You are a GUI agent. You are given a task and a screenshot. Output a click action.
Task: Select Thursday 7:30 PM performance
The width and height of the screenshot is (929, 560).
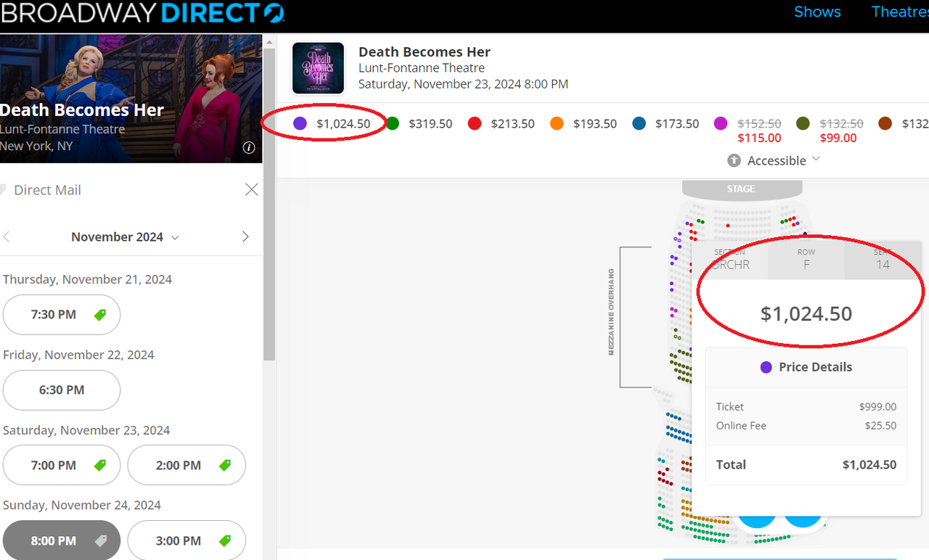[62, 315]
